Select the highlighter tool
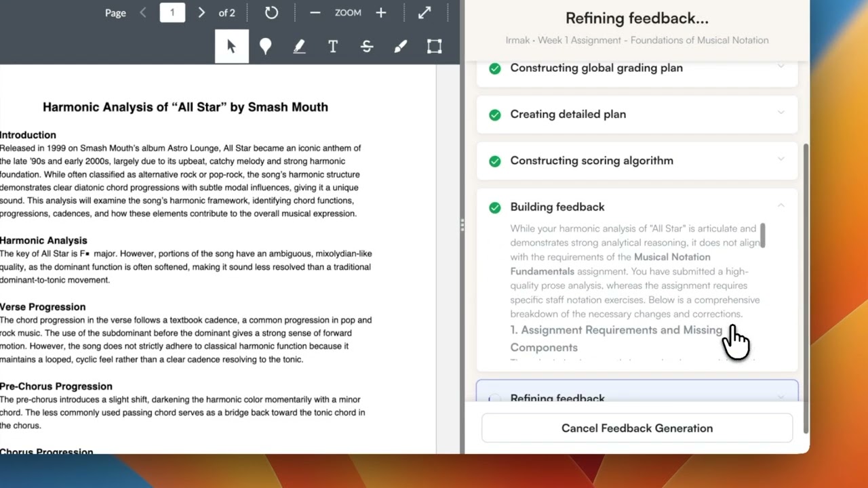868x488 pixels. coord(299,46)
